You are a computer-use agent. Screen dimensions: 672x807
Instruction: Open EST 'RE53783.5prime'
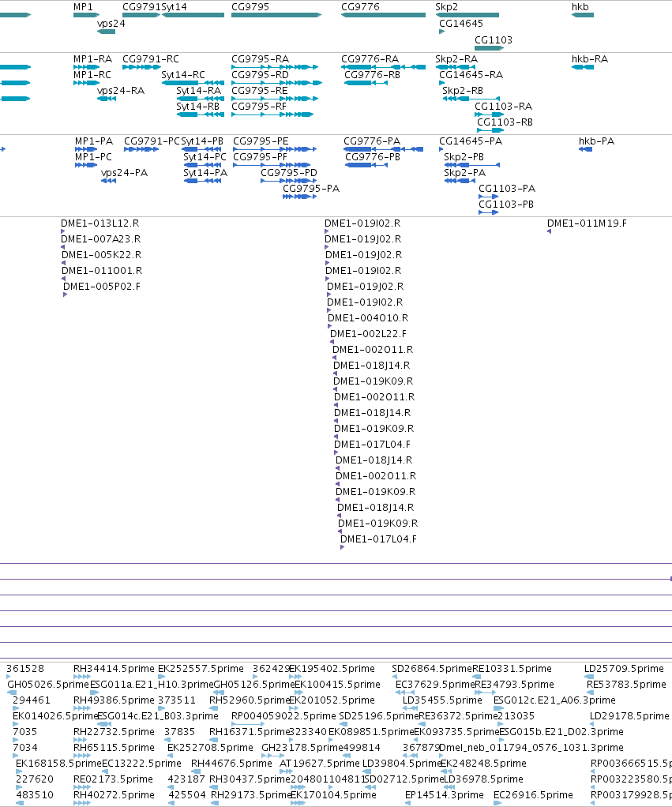[x=627, y=685]
